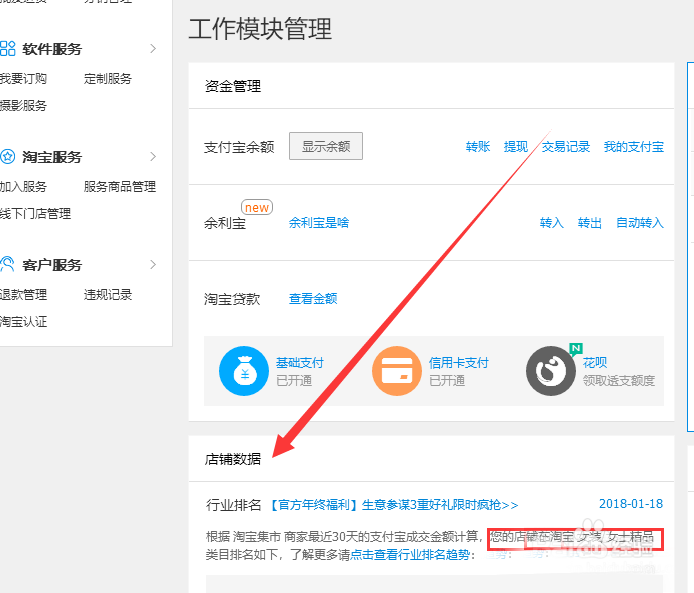
Task: Click the 店铺数据 section title
Action: tap(233, 459)
